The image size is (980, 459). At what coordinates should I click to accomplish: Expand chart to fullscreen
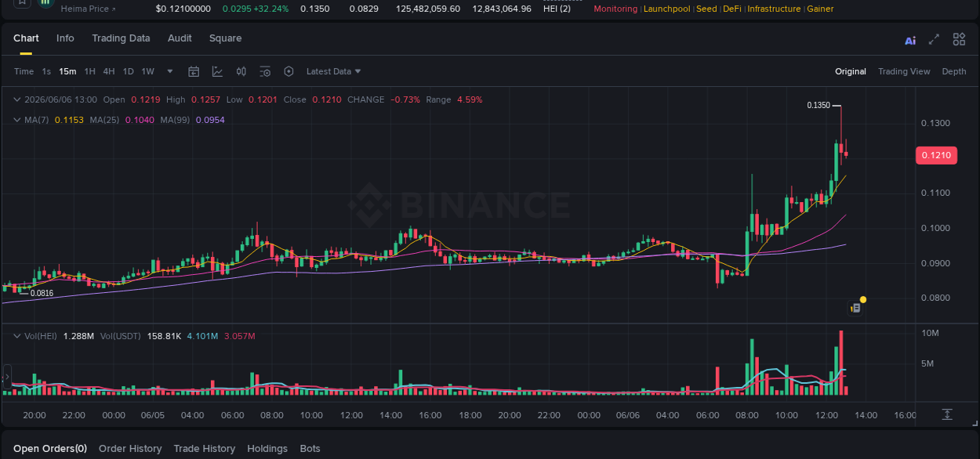pyautogui.click(x=934, y=39)
